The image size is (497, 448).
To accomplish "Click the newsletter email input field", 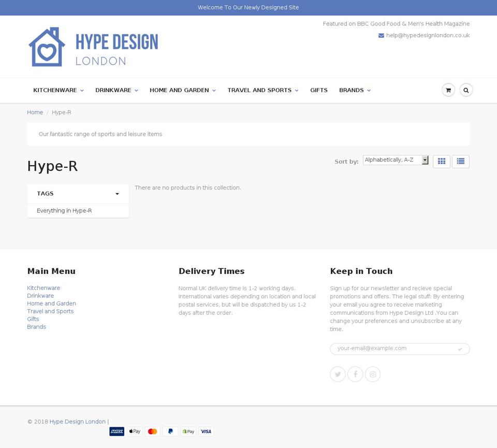I will click(x=400, y=349).
